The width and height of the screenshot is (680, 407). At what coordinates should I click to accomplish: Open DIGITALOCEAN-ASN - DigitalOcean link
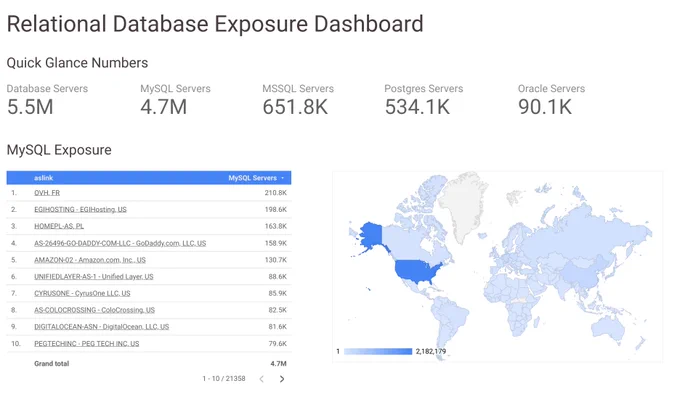pos(101,327)
